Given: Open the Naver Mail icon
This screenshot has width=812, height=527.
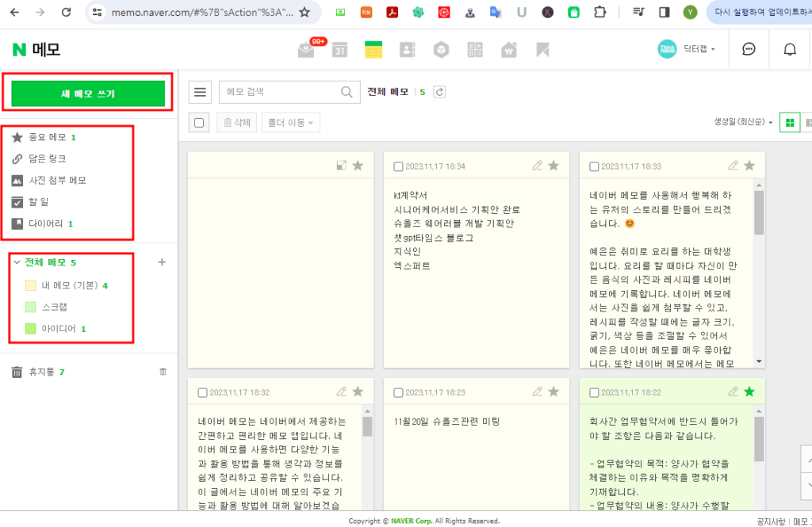Looking at the screenshot, I should point(307,50).
